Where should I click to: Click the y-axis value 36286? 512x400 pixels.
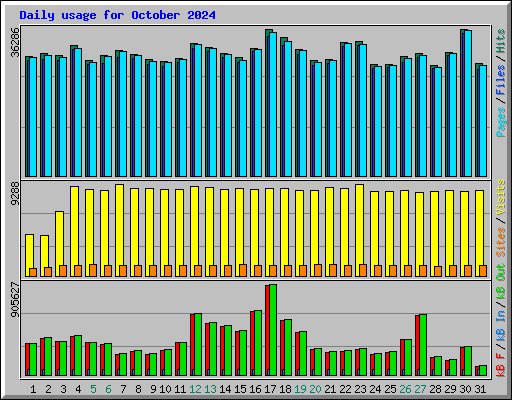tap(15, 42)
